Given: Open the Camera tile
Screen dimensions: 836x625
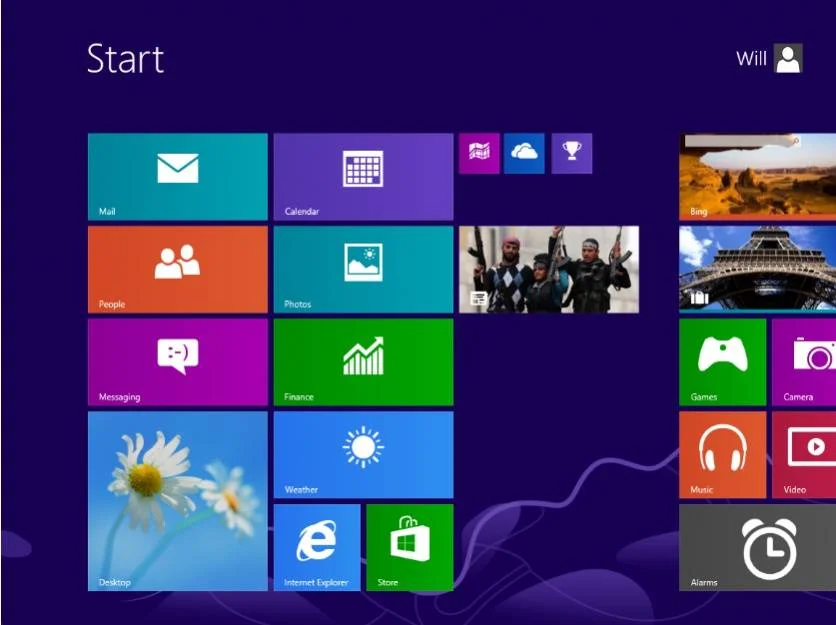Looking at the screenshot, I should 804,362.
